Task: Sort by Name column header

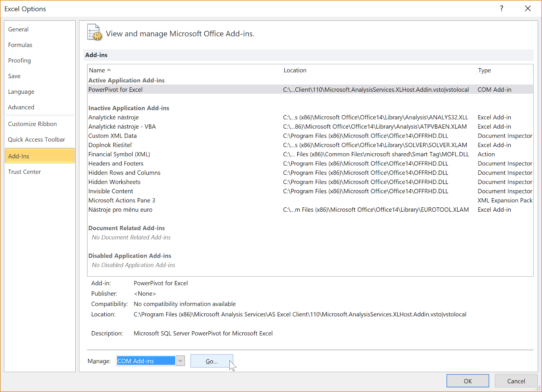Action: [x=185, y=70]
